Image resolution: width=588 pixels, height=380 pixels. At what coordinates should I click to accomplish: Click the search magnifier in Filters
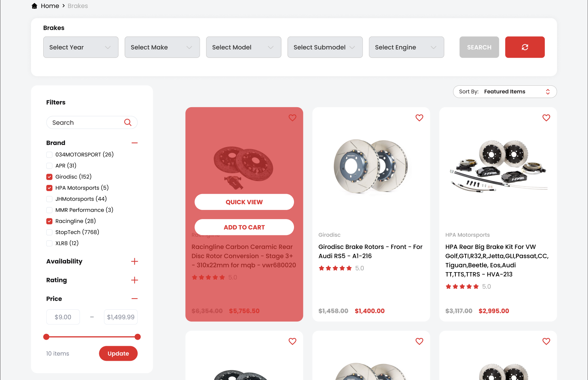[x=128, y=122]
